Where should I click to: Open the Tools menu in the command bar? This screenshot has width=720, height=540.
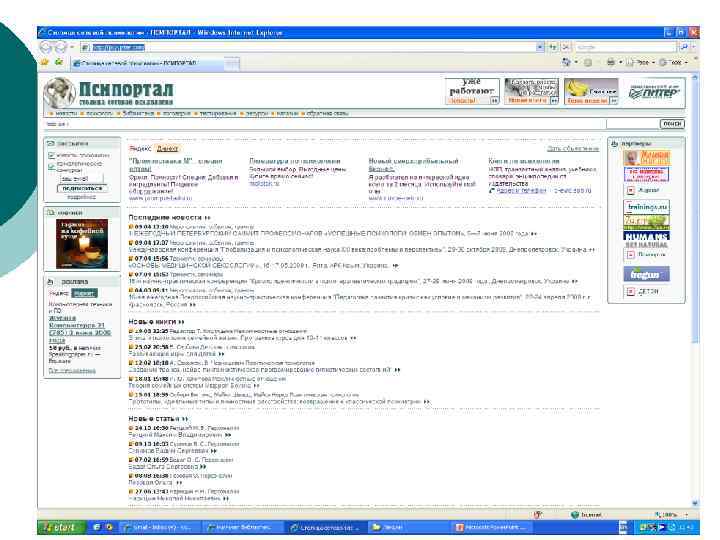[x=674, y=62]
